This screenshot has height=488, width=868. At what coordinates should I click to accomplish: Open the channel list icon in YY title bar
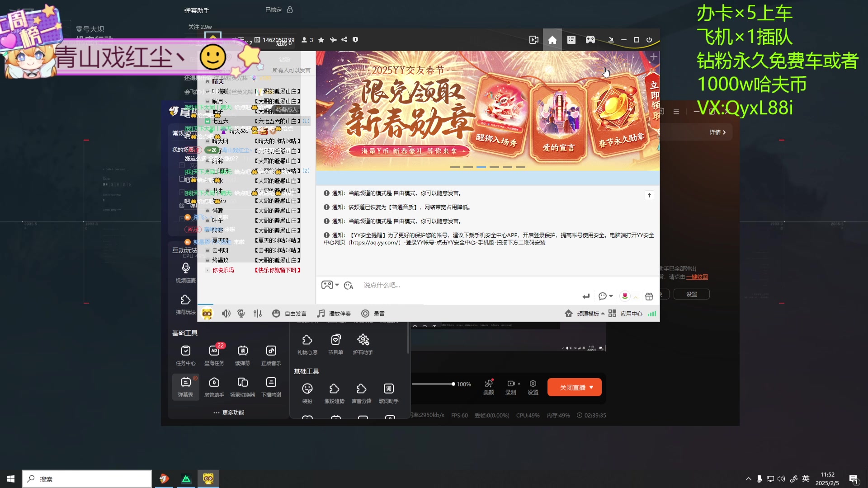[571, 40]
